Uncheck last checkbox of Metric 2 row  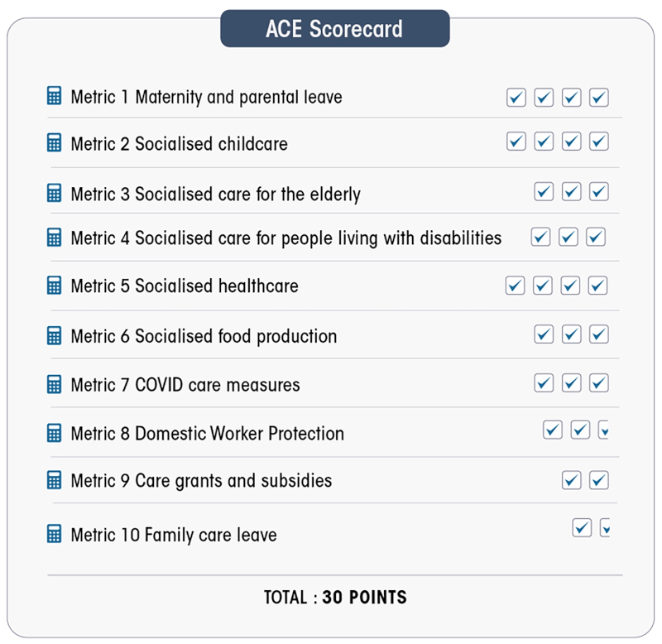[x=598, y=141]
